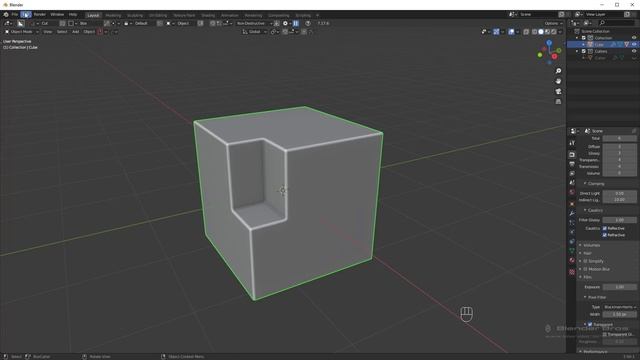
Task: Click the blue Z axis gizmo handle
Action: (549, 42)
